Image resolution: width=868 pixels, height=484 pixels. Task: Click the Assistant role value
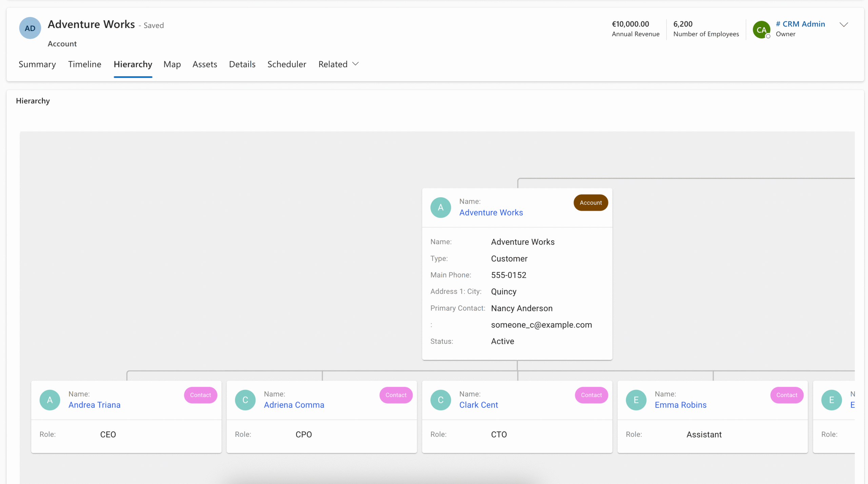tap(704, 434)
